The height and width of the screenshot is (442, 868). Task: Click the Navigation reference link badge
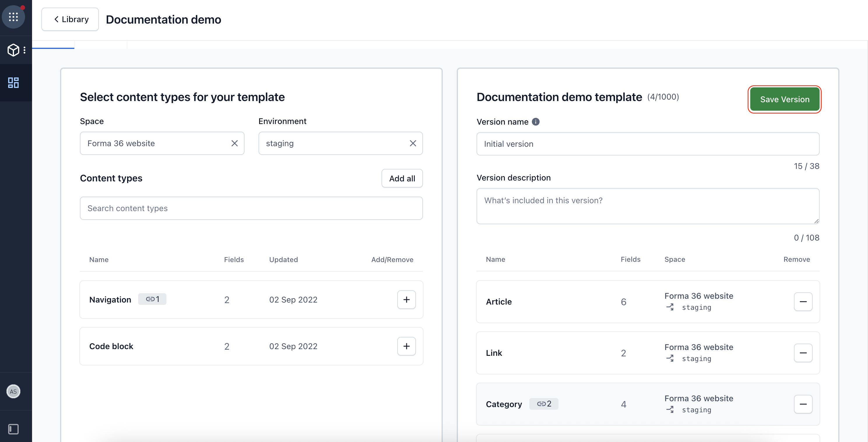pyautogui.click(x=152, y=299)
